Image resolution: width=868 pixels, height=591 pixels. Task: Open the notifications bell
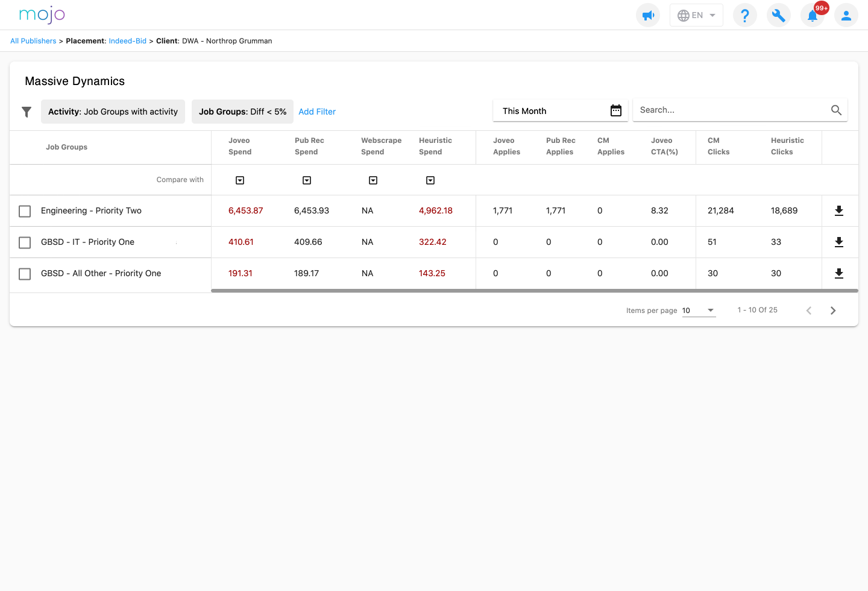(813, 16)
